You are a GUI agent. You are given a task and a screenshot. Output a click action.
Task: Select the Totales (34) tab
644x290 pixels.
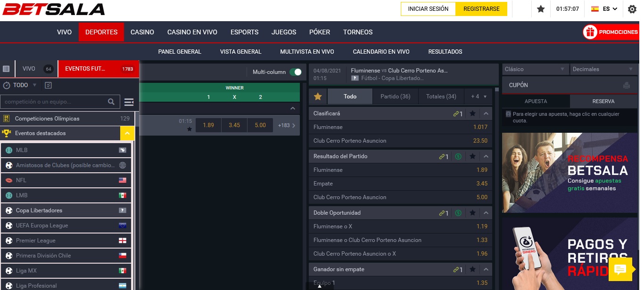click(441, 97)
